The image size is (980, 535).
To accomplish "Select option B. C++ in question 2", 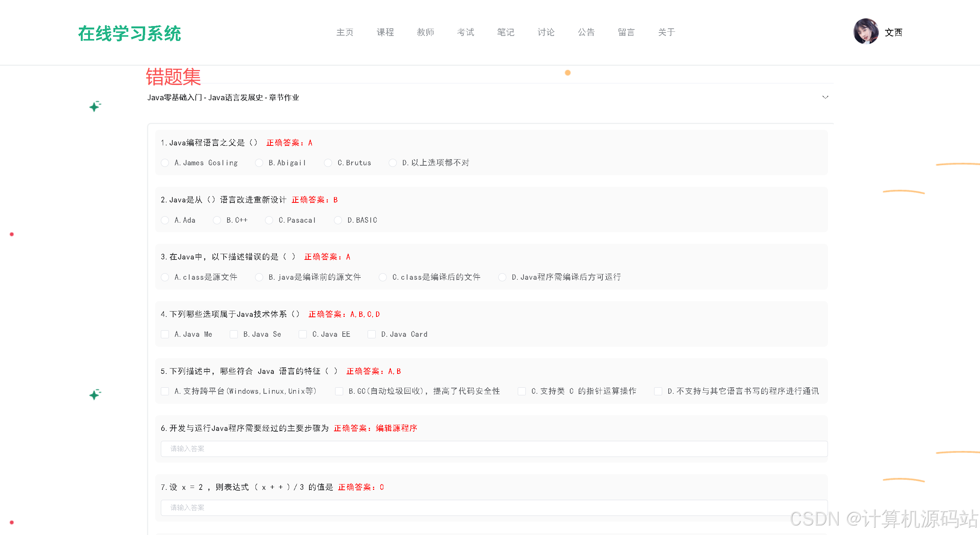I will click(217, 220).
